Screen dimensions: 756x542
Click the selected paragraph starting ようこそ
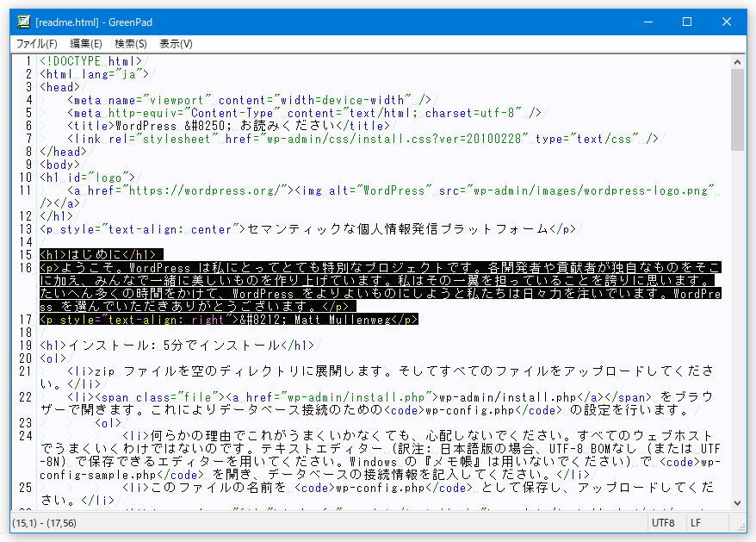pyautogui.click(x=381, y=287)
